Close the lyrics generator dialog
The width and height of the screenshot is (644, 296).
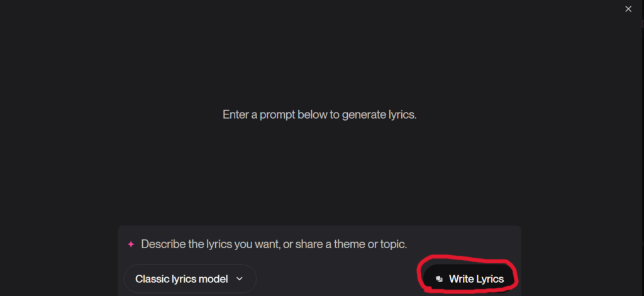pyautogui.click(x=628, y=9)
